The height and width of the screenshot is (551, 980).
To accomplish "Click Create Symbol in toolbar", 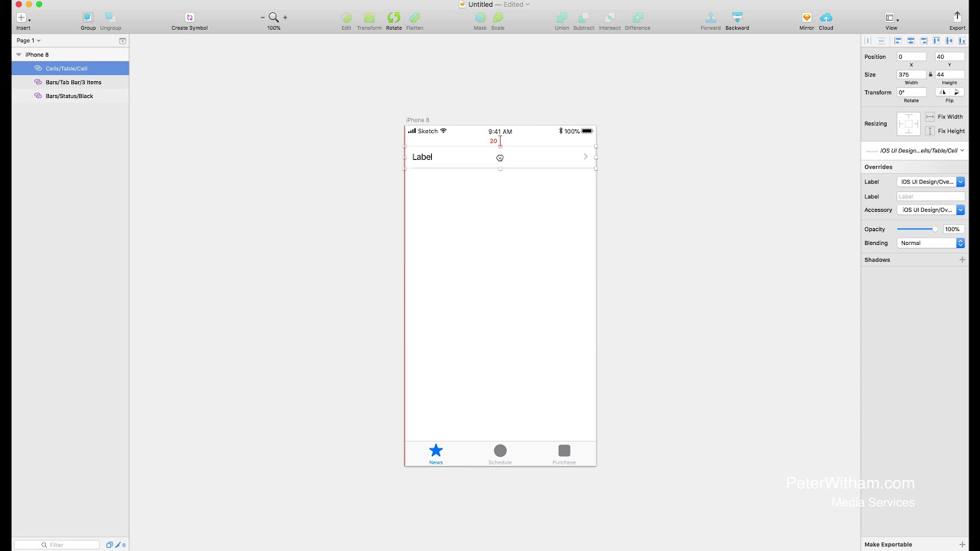I will [190, 18].
